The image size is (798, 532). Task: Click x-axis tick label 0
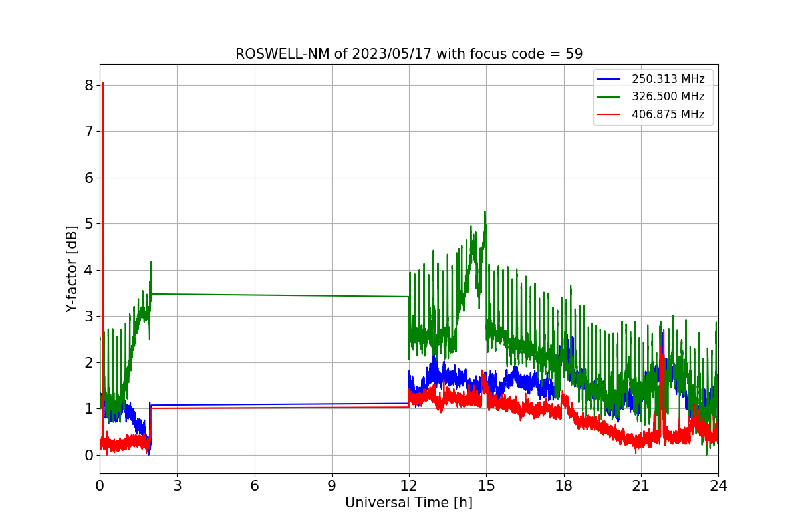100,486
